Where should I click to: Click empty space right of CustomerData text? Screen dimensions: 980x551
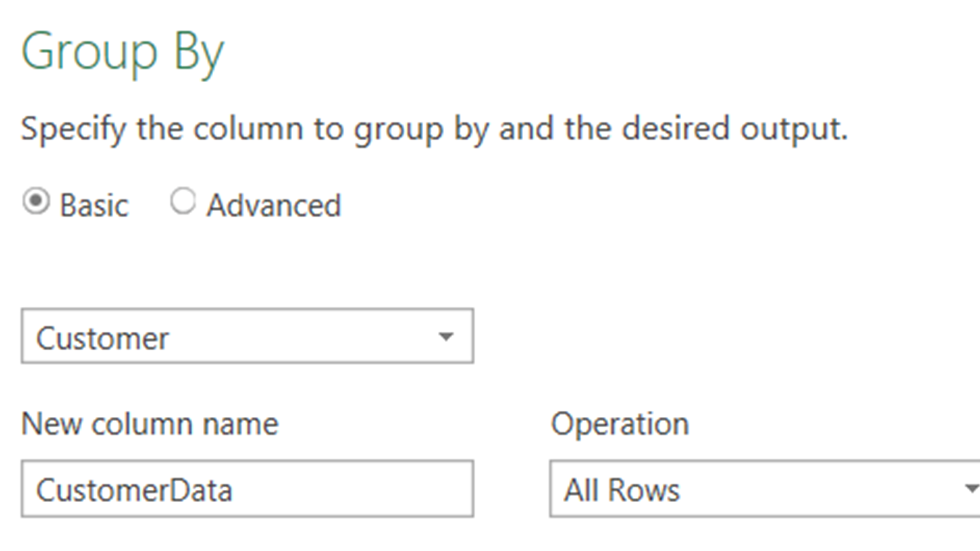click(355, 489)
